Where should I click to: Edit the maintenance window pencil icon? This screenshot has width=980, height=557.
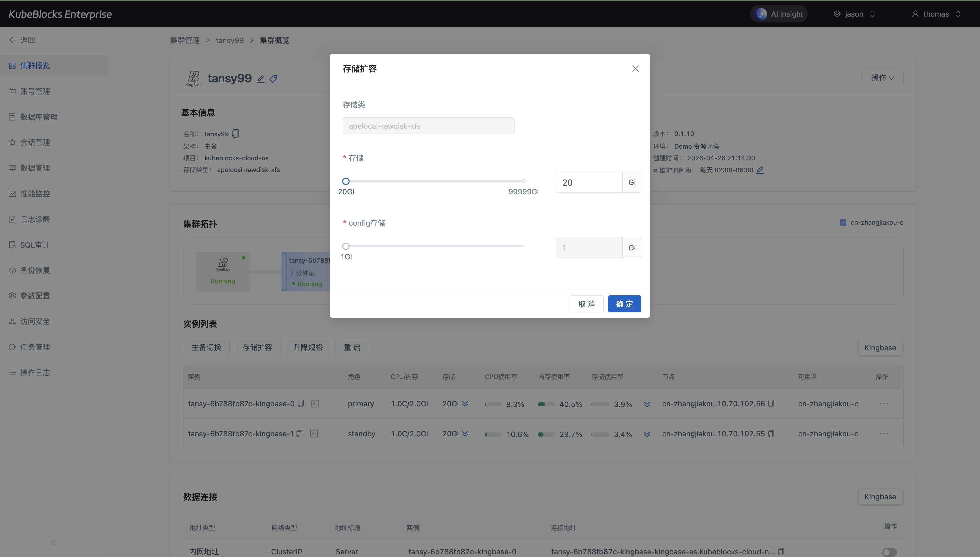click(x=760, y=170)
